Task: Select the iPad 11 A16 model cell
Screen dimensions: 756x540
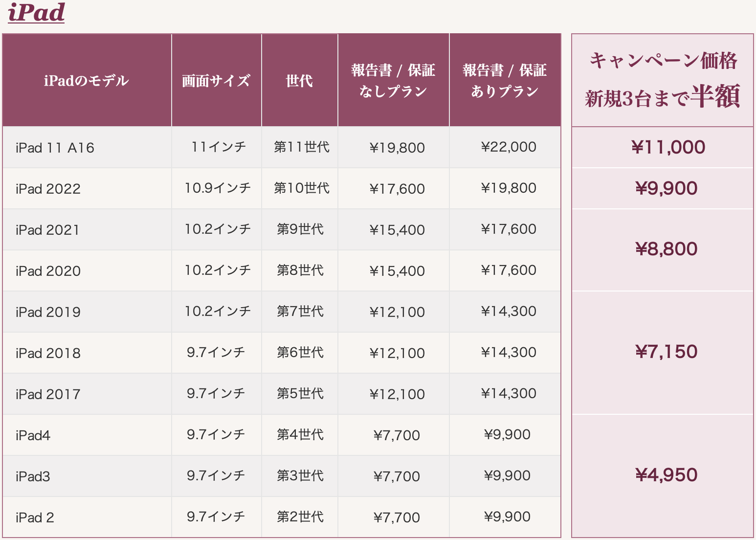Action: click(87, 147)
